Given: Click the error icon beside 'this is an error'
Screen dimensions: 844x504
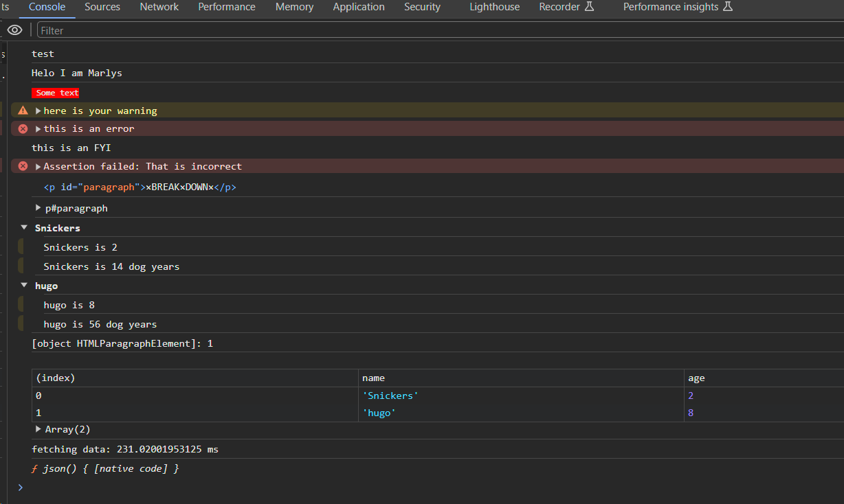Looking at the screenshot, I should click(23, 128).
